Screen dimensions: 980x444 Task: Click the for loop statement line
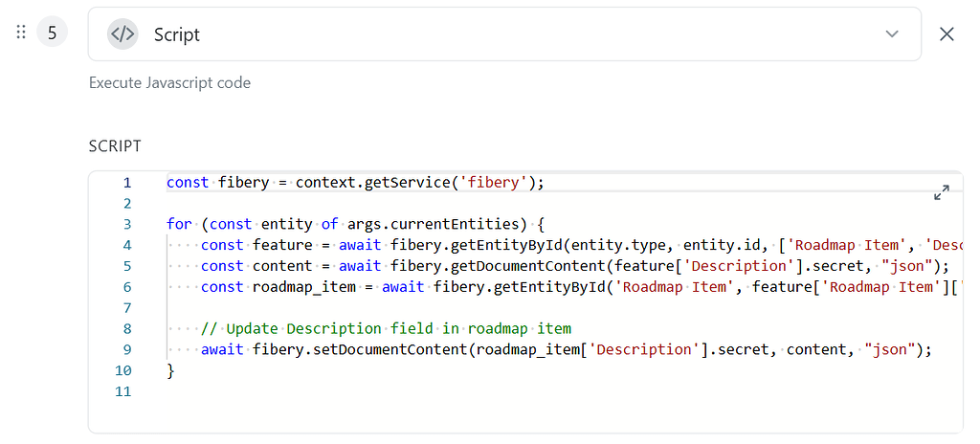(x=354, y=224)
